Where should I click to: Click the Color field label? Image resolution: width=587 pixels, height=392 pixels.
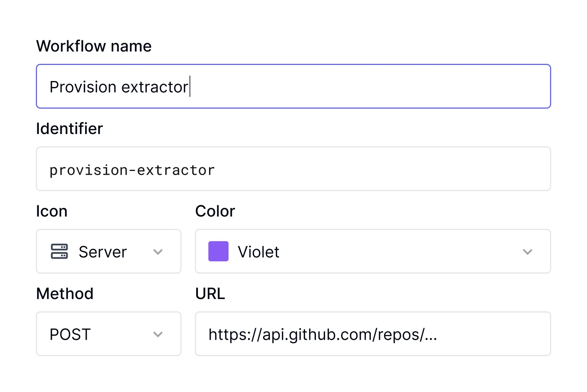click(215, 211)
